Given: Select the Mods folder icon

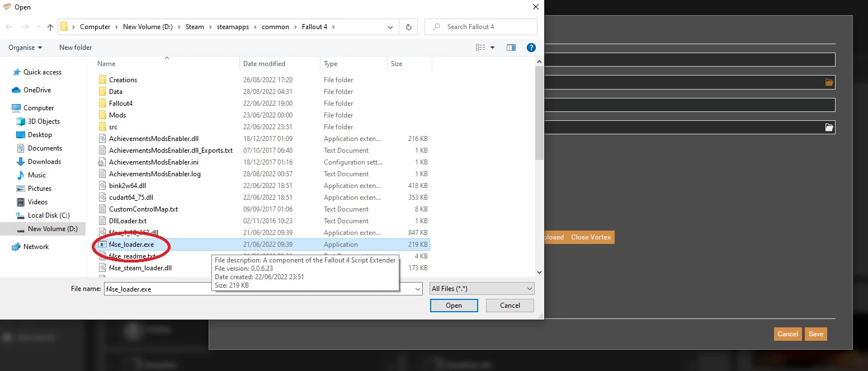Looking at the screenshot, I should click(102, 115).
